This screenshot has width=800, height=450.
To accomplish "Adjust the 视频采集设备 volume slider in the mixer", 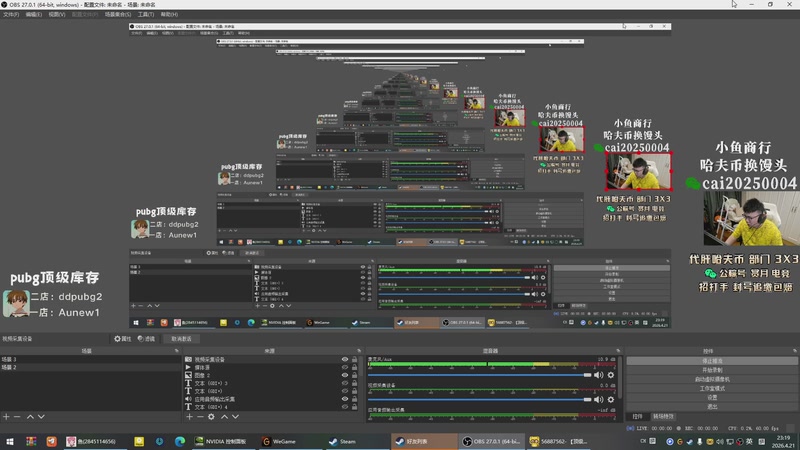I will coord(480,399).
